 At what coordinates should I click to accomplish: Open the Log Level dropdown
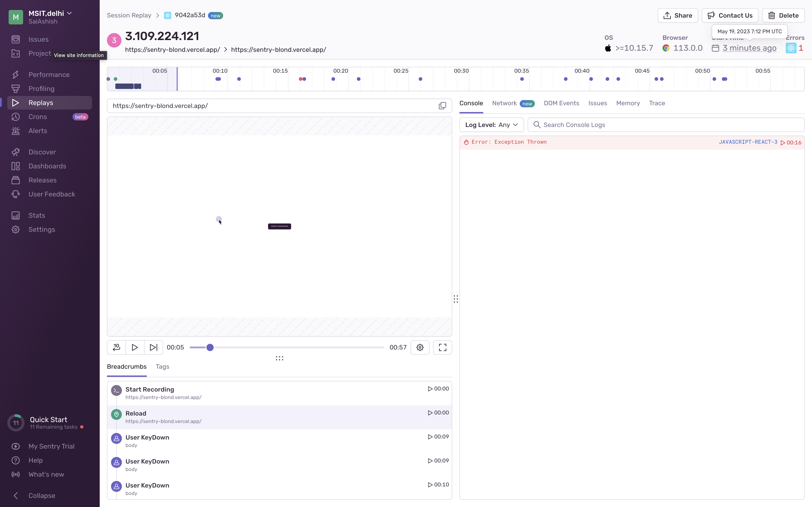pos(491,124)
